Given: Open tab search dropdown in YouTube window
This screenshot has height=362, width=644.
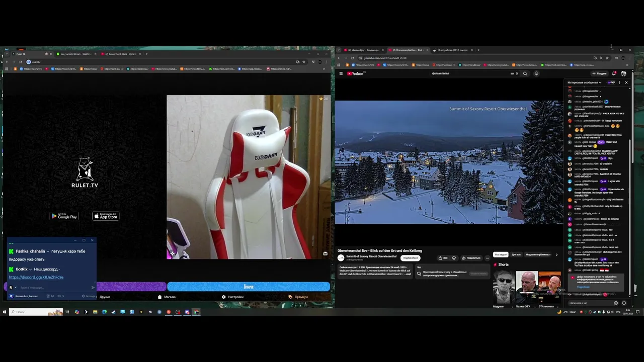Looking at the screenshot, I should coord(339,50).
